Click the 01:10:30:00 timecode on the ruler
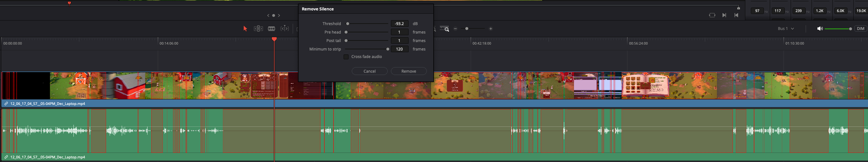 (795, 43)
